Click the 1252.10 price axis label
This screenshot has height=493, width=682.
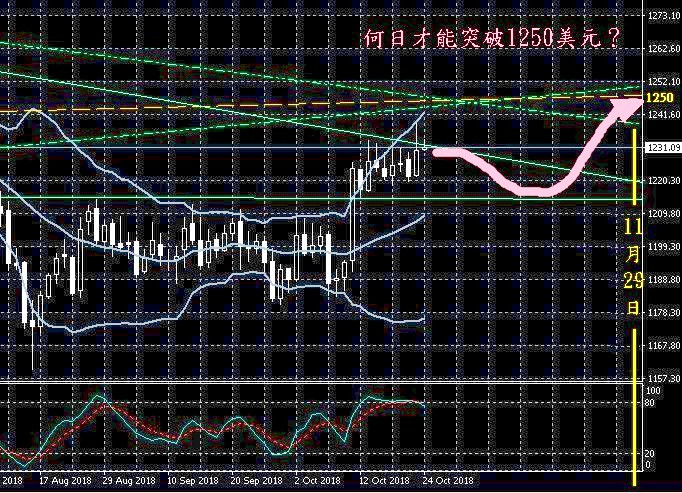click(x=664, y=81)
